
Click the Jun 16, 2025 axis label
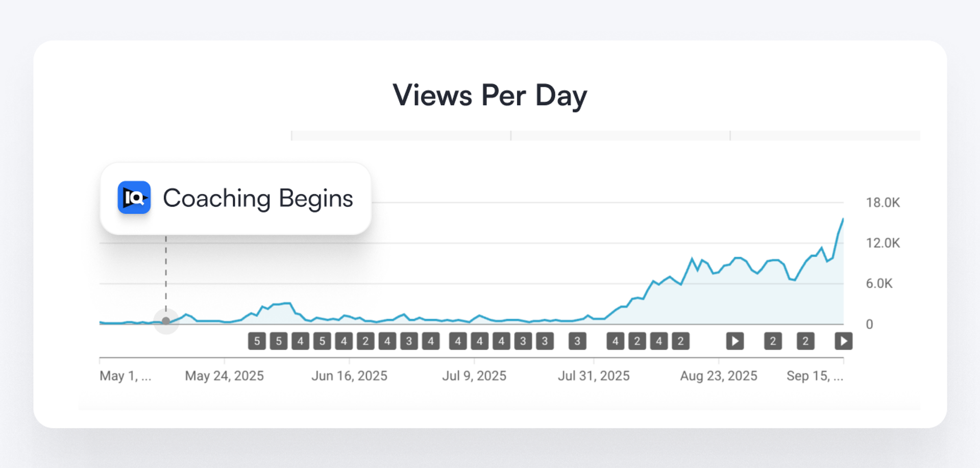[x=349, y=376]
